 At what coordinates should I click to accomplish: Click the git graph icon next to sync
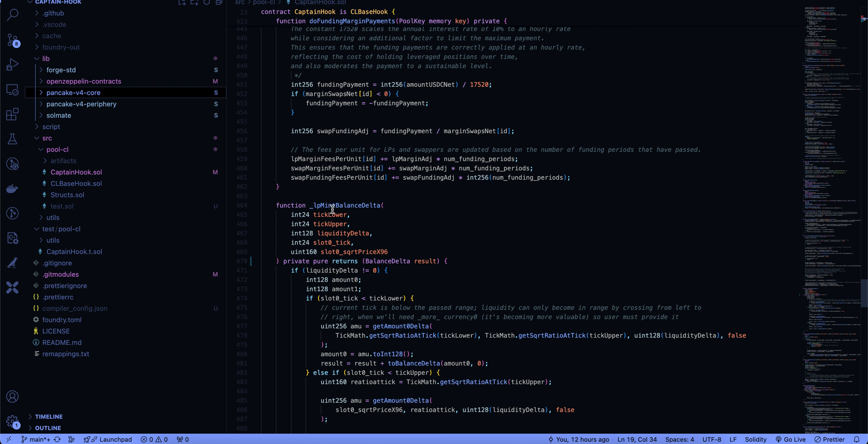[71, 439]
